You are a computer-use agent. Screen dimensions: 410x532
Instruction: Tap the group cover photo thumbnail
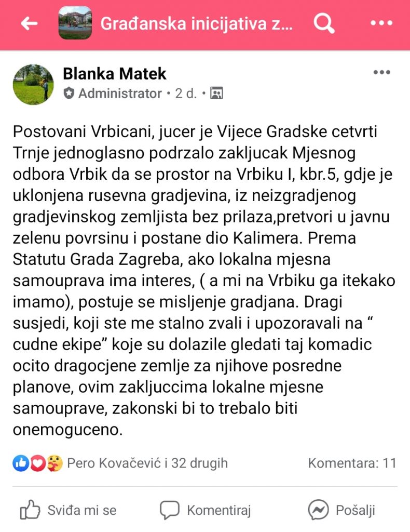click(x=75, y=23)
